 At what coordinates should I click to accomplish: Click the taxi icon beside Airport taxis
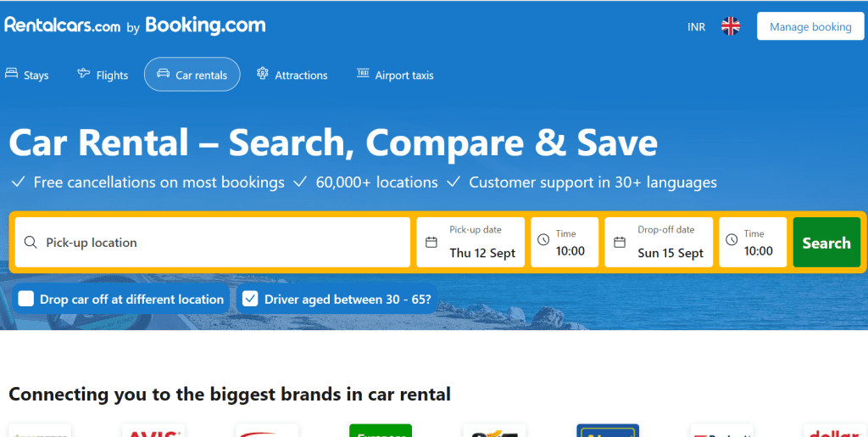(x=363, y=73)
